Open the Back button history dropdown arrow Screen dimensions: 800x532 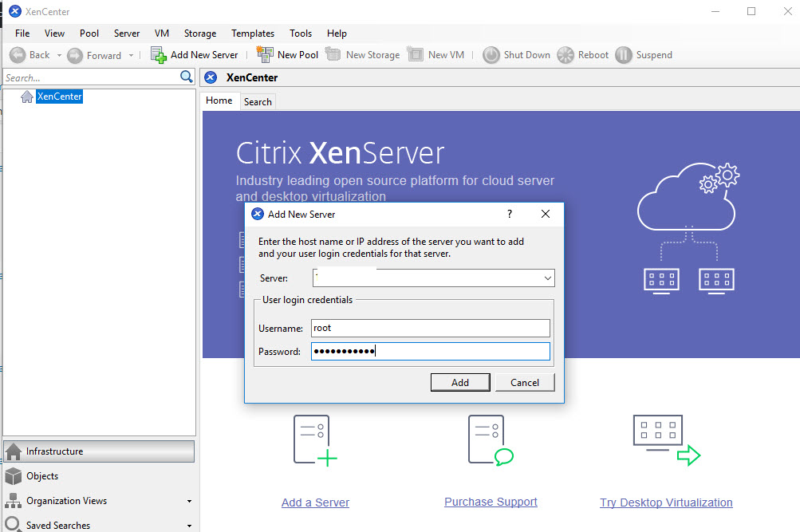(59, 56)
